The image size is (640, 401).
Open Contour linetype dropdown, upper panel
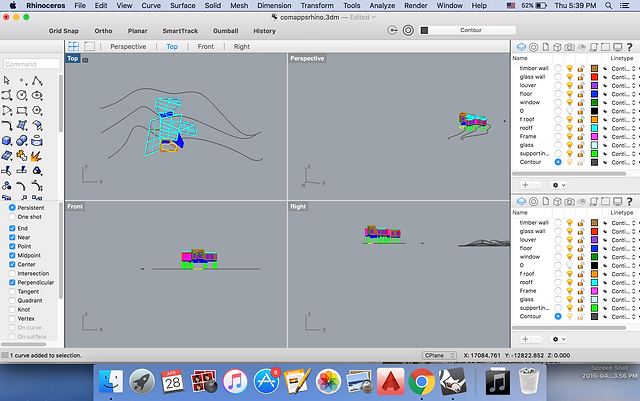pos(624,162)
